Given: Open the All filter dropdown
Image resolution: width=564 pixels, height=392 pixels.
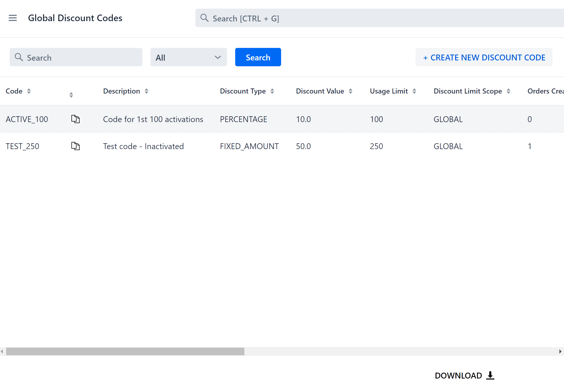Looking at the screenshot, I should [x=189, y=57].
